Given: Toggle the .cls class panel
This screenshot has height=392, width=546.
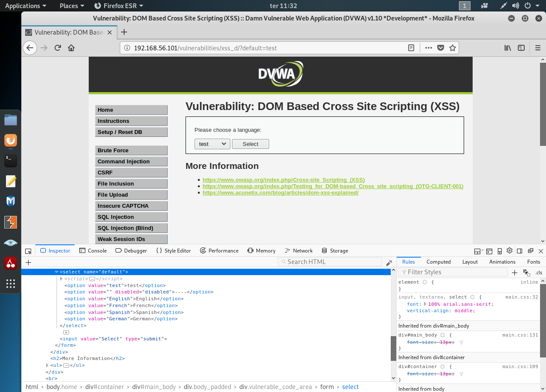Looking at the screenshot, I should tap(539, 273).
